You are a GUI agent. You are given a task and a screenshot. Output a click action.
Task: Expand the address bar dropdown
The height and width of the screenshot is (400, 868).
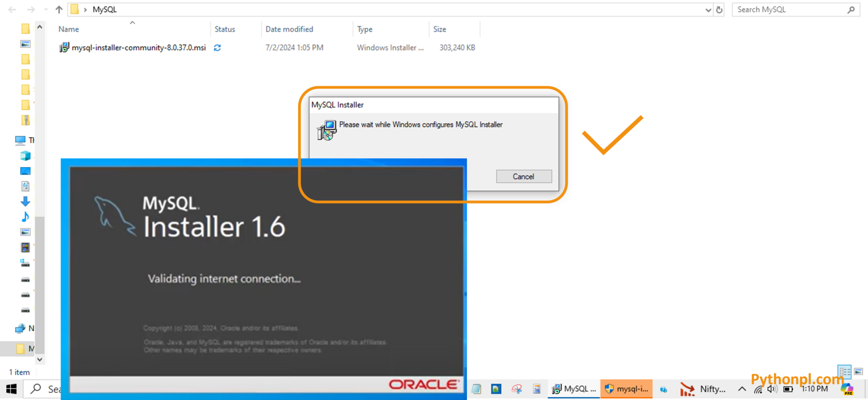pyautogui.click(x=707, y=9)
